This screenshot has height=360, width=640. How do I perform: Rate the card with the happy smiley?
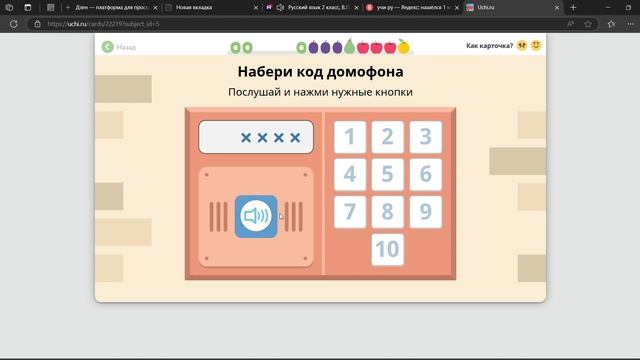pyautogui.click(x=536, y=45)
